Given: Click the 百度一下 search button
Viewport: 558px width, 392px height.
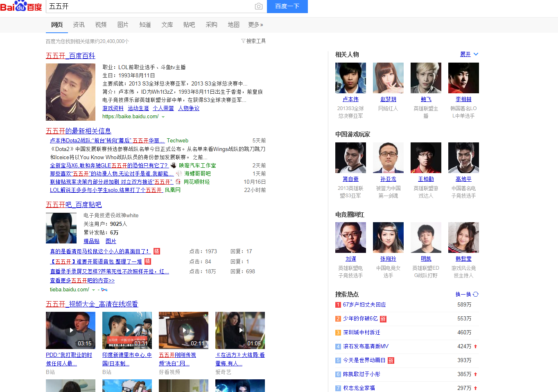Looking at the screenshot, I should [x=287, y=7].
